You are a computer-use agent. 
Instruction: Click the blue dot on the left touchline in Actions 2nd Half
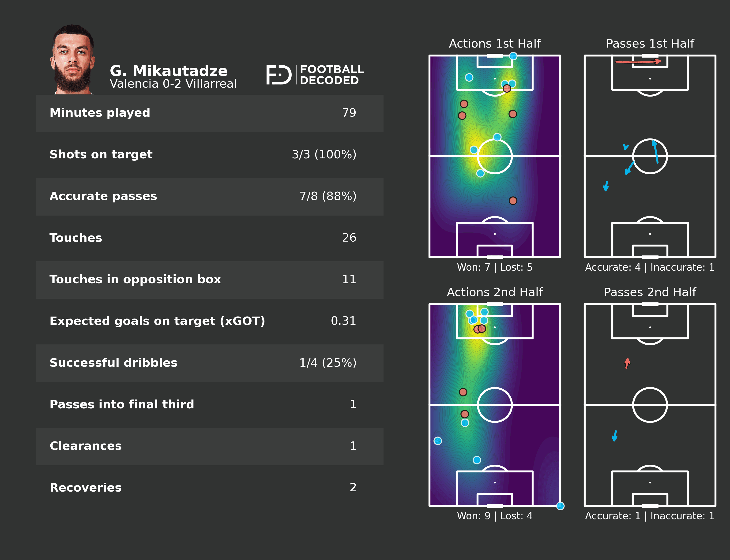pyautogui.click(x=438, y=441)
